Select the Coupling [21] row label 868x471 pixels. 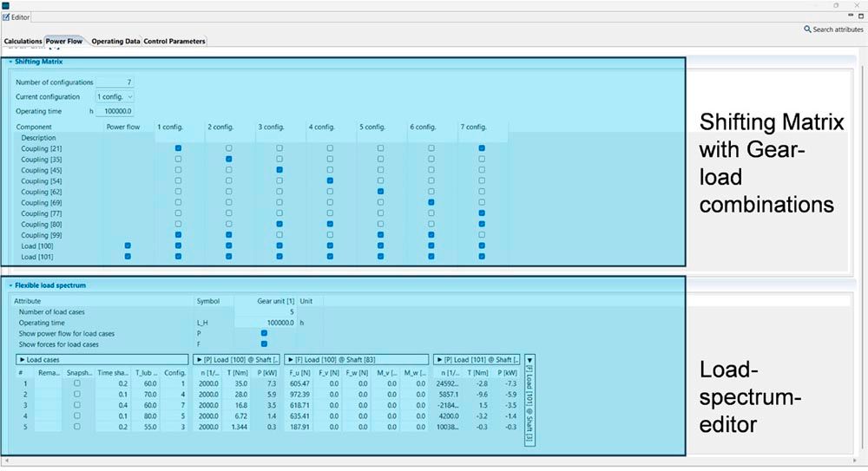click(x=42, y=148)
